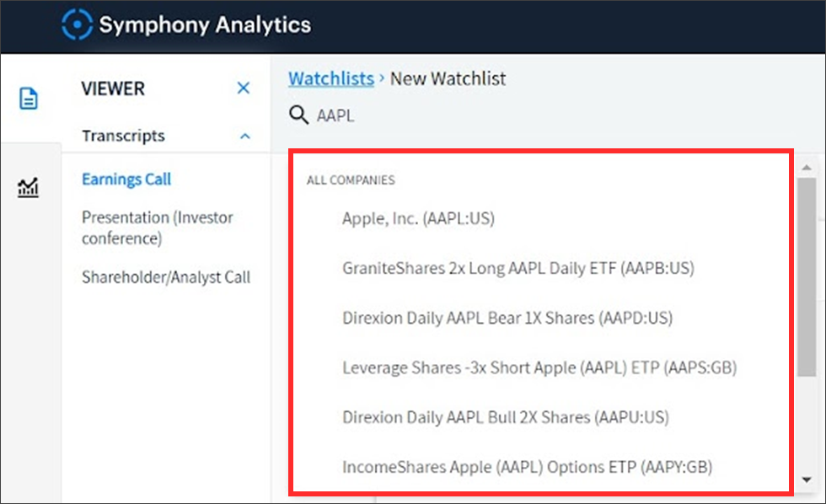Open the document viewer sidebar icon

29,99
